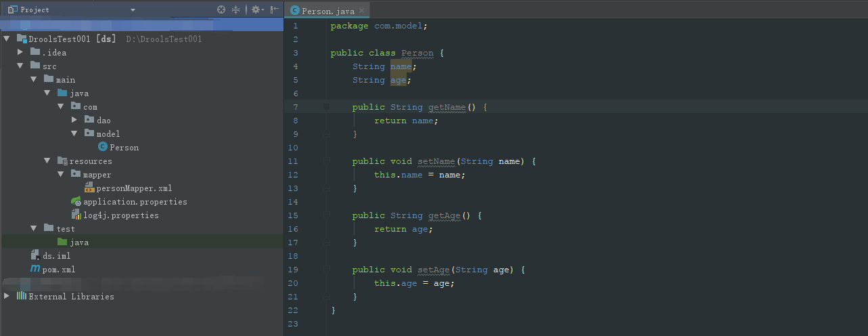Click the Scroll from Source crosshair icon

pyautogui.click(x=221, y=9)
